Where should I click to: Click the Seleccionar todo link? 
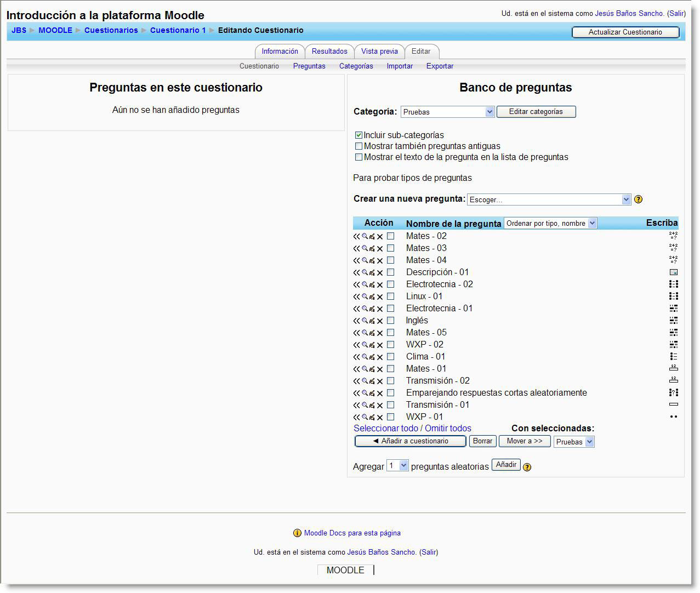[x=385, y=429]
